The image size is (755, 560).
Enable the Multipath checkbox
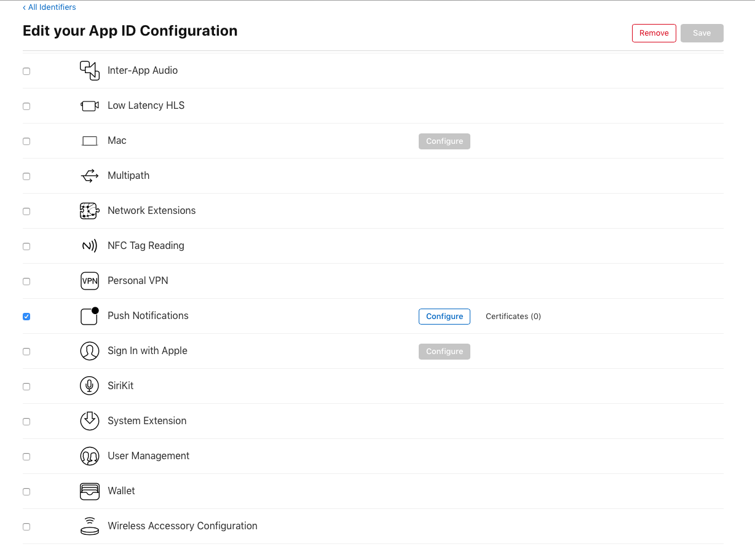coord(26,176)
